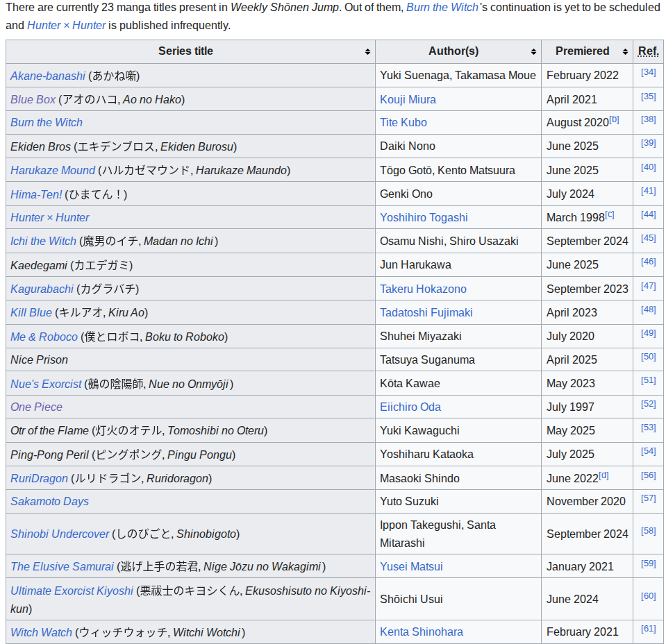Open the Harukaze Mound series link
Screen dimensions: 666x644
53,171
